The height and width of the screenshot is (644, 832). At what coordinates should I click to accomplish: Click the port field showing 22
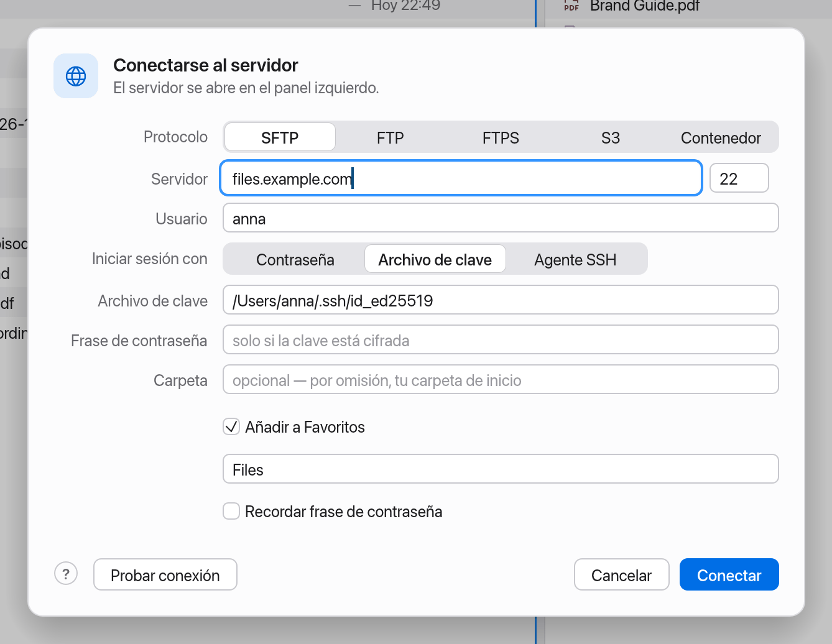click(739, 178)
